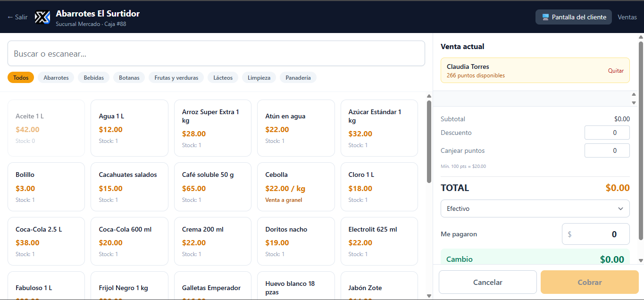The image size is (644, 300).
Task: Click the product grid scrollbar thumb
Action: coord(429,142)
